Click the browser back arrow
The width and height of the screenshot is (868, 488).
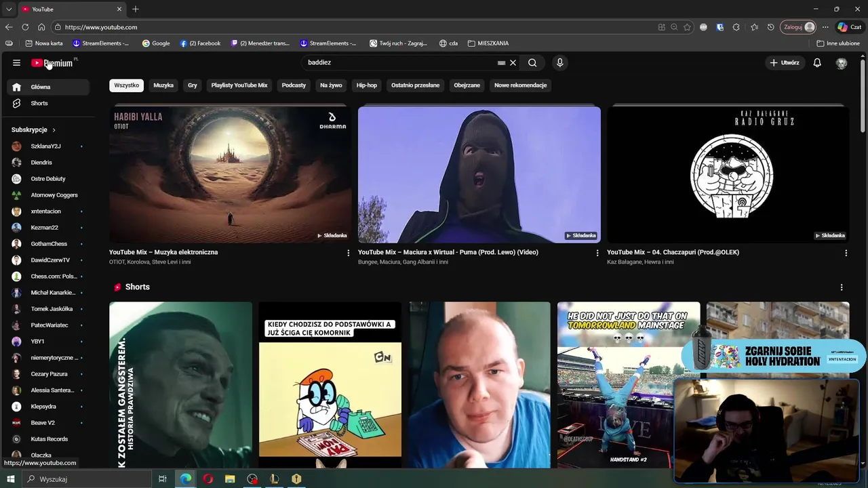(x=9, y=27)
